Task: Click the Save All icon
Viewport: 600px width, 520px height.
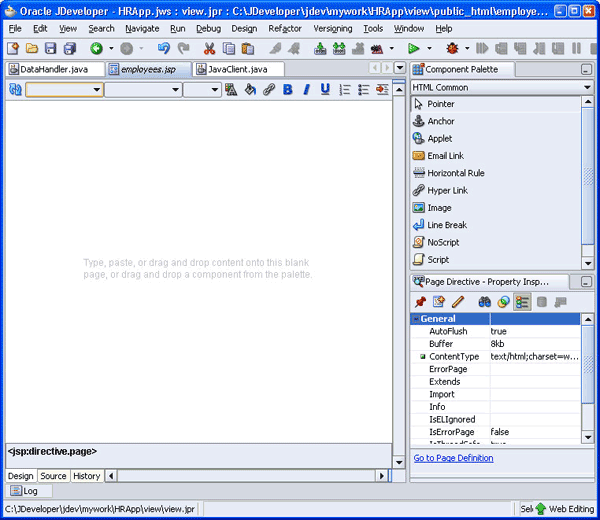Action: click(68, 48)
